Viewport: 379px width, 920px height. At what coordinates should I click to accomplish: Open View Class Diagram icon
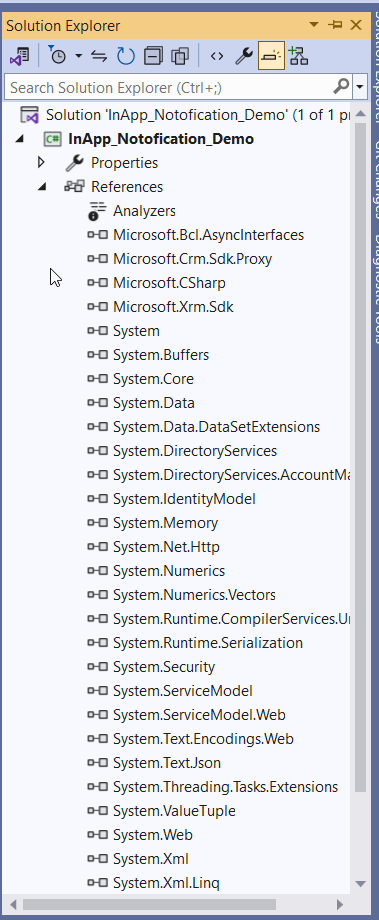tap(299, 56)
